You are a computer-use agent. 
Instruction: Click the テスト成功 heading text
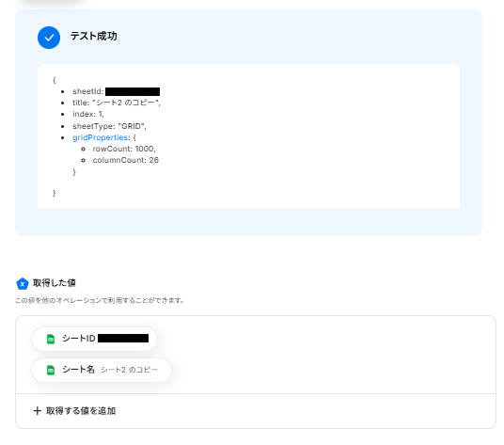93,36
